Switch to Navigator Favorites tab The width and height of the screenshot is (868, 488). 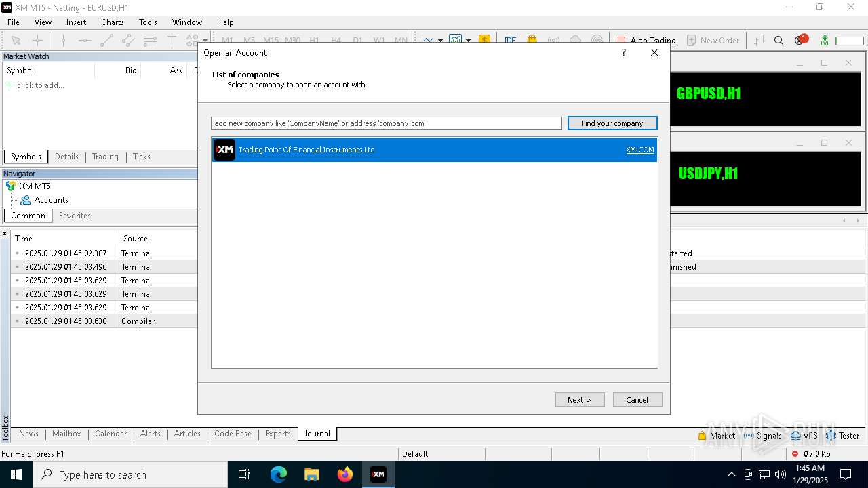coord(75,216)
